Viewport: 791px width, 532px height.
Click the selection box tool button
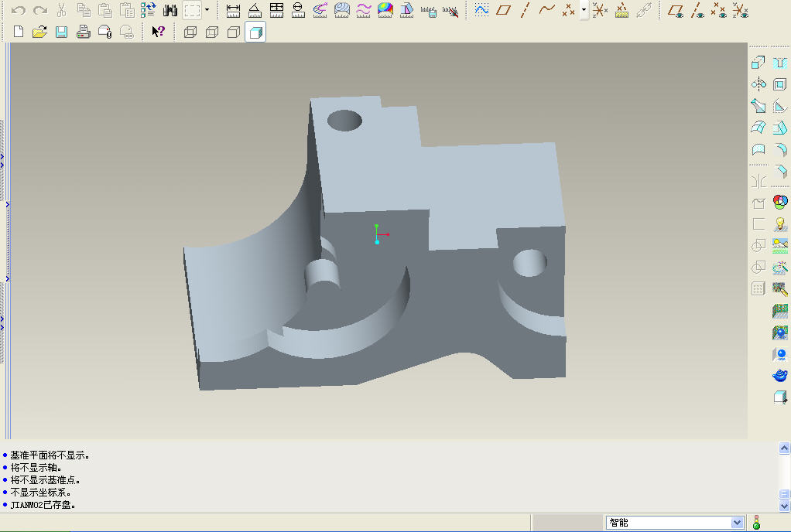point(192,10)
